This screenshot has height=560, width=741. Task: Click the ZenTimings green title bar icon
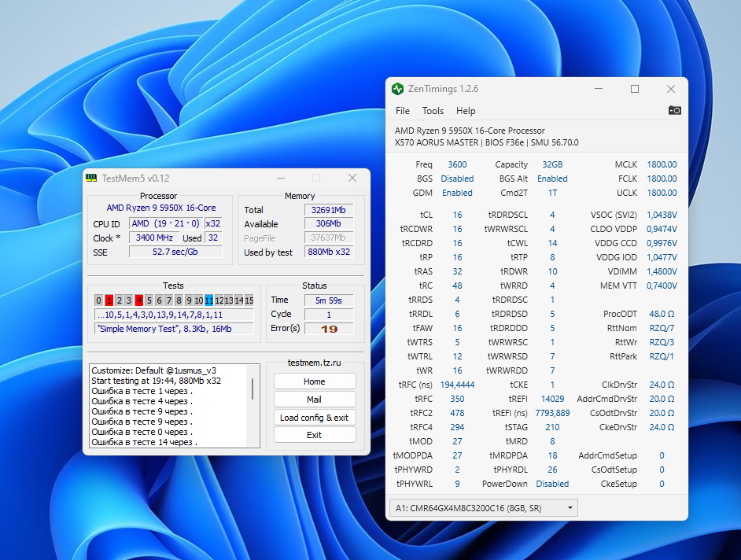click(x=398, y=89)
